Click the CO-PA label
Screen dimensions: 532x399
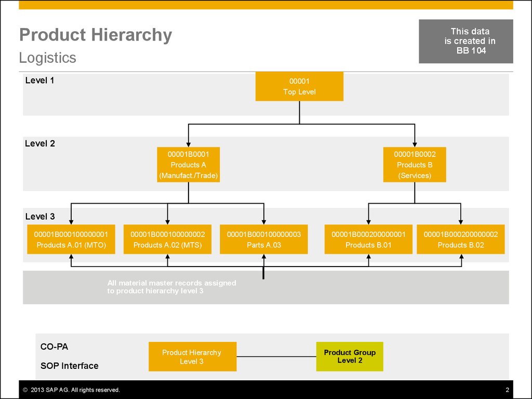point(54,347)
